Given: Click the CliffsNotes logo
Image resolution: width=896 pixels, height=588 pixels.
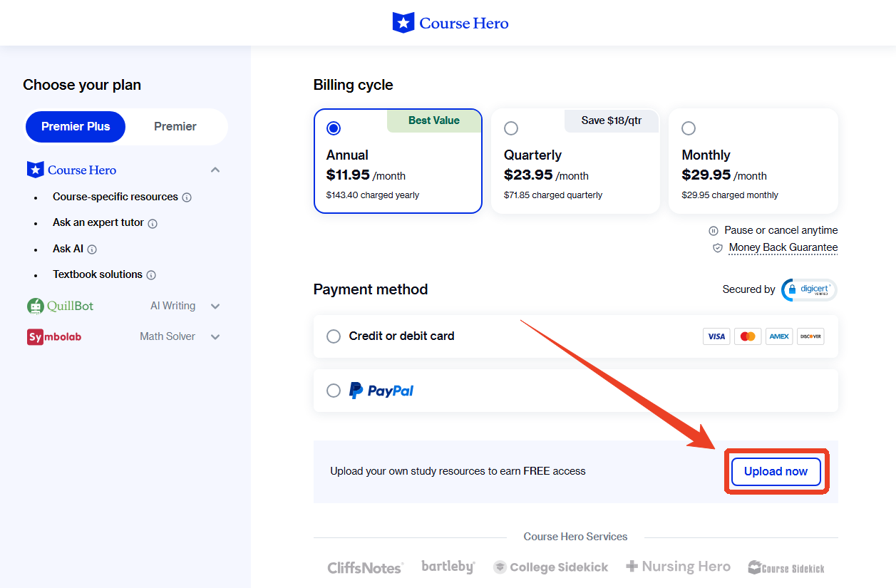Looking at the screenshot, I should pyautogui.click(x=366, y=568).
